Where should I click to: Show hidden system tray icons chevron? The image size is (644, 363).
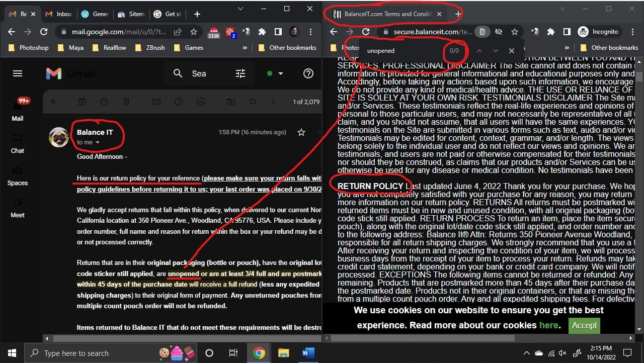527,353
